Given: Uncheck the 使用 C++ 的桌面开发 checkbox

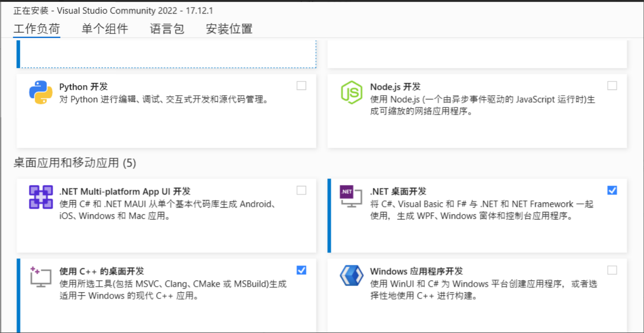Looking at the screenshot, I should pyautogui.click(x=301, y=270).
